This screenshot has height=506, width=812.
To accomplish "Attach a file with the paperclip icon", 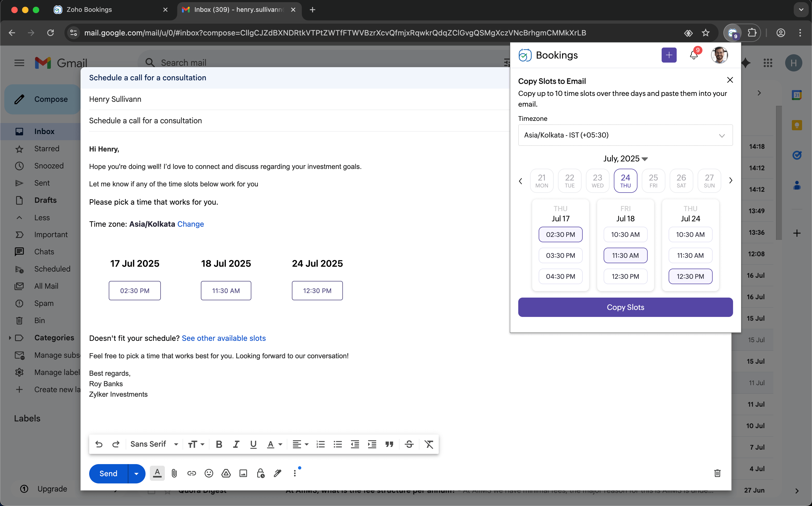I will 174,473.
